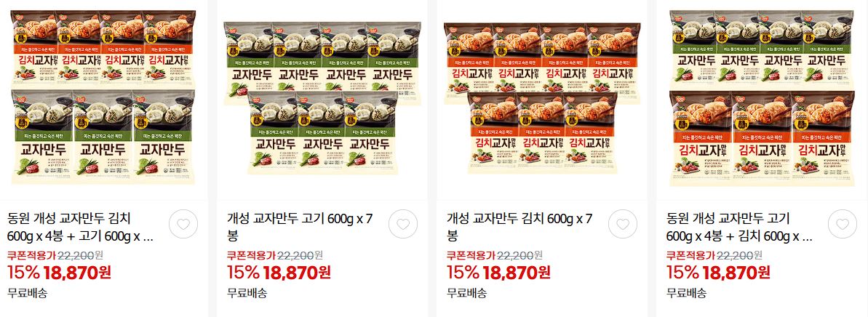Favorite the kimchi 4봉 + 고기 combo product
The image size is (868, 317).
pos(183,225)
